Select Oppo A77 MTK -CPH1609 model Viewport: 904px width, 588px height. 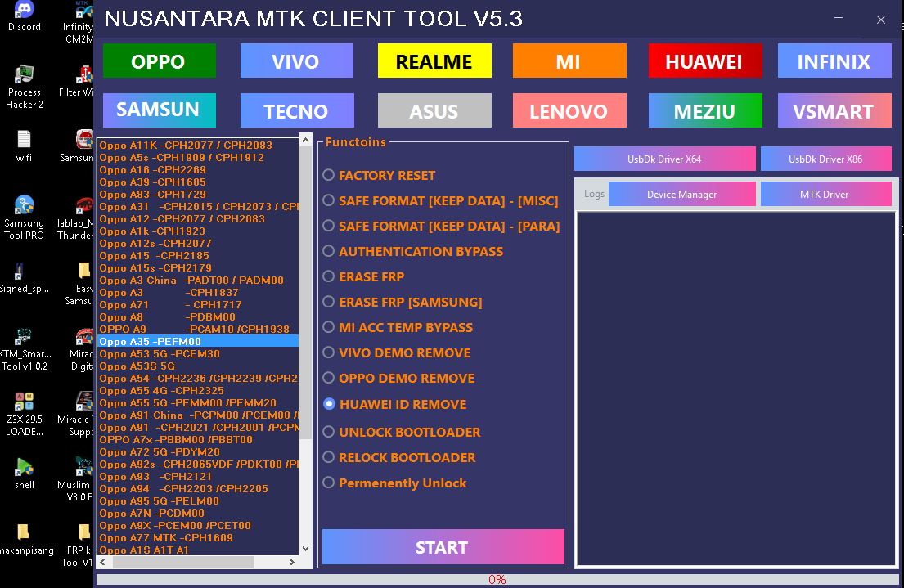(198, 537)
